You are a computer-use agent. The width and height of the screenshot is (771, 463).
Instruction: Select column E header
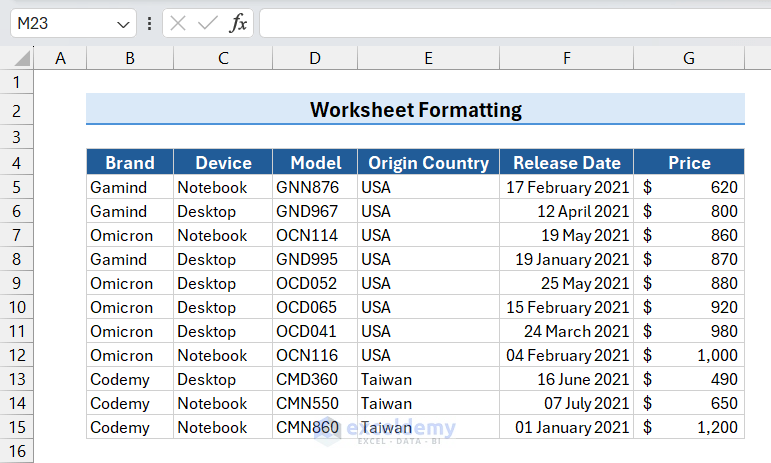[428, 58]
